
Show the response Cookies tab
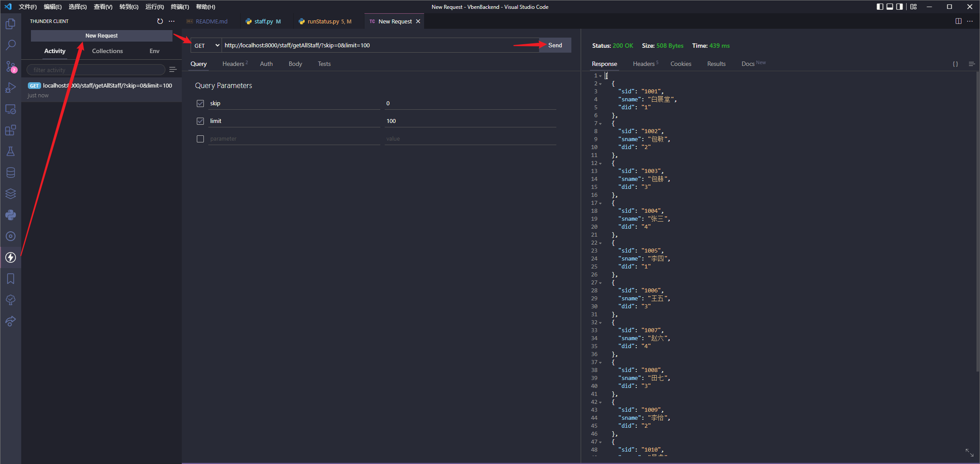[x=681, y=64]
